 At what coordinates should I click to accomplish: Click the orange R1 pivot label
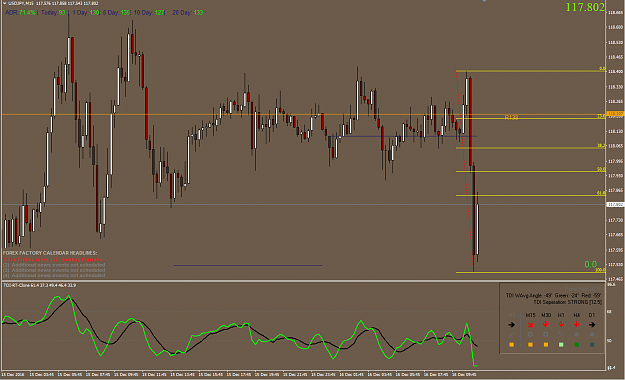point(511,117)
